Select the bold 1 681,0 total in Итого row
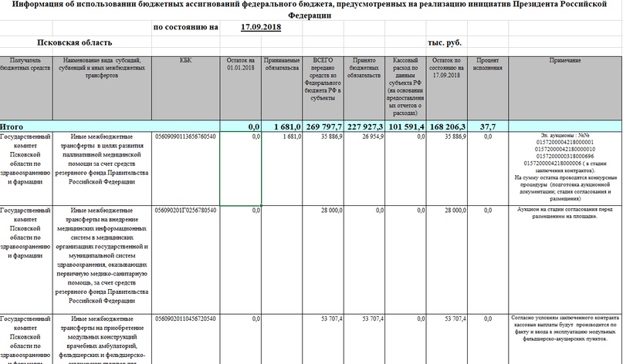 pos(282,126)
